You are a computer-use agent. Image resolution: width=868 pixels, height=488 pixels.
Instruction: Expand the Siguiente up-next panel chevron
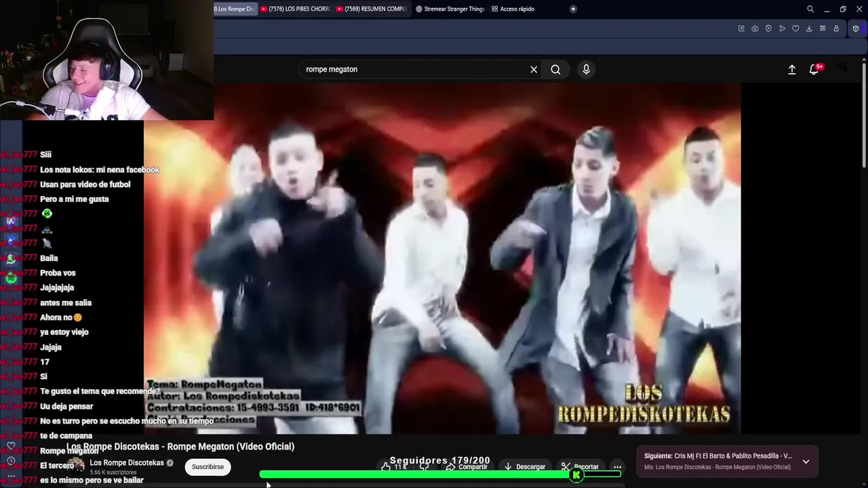(x=806, y=462)
